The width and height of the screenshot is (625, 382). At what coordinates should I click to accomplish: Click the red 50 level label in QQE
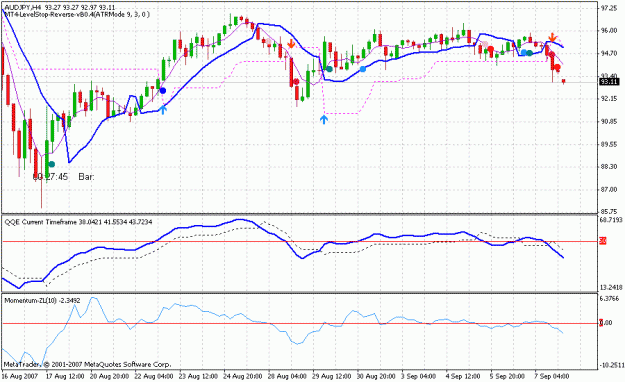coord(603,242)
